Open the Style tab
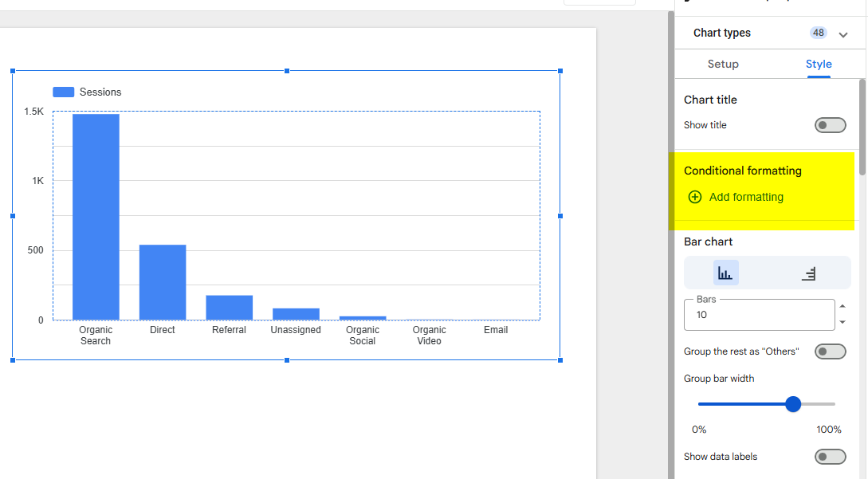 (x=819, y=64)
